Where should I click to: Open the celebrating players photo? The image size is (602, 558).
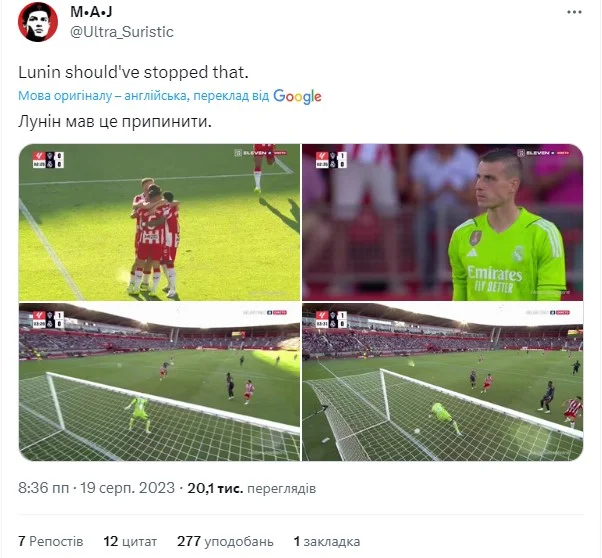click(159, 222)
